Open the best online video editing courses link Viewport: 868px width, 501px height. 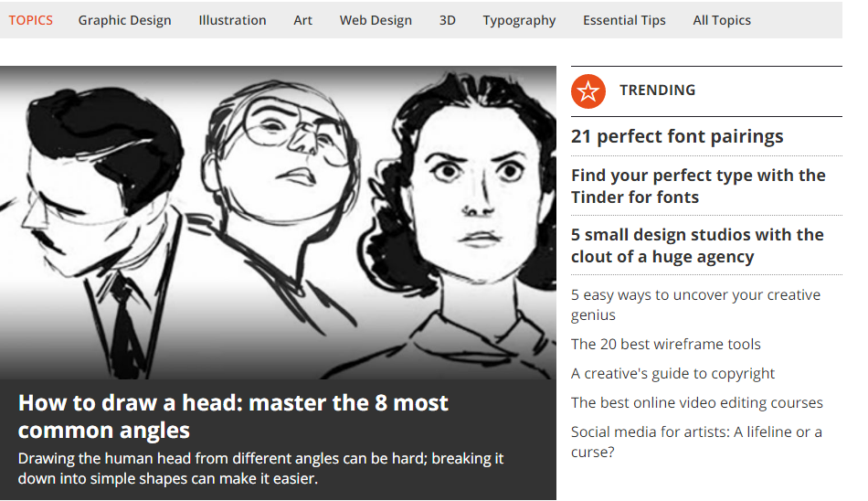point(696,403)
